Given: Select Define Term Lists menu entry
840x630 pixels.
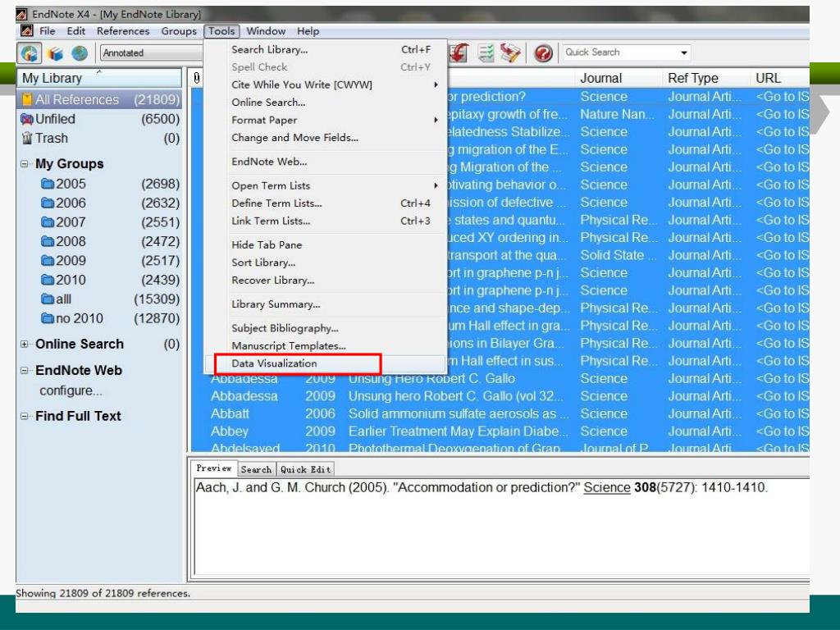Looking at the screenshot, I should (325, 203).
